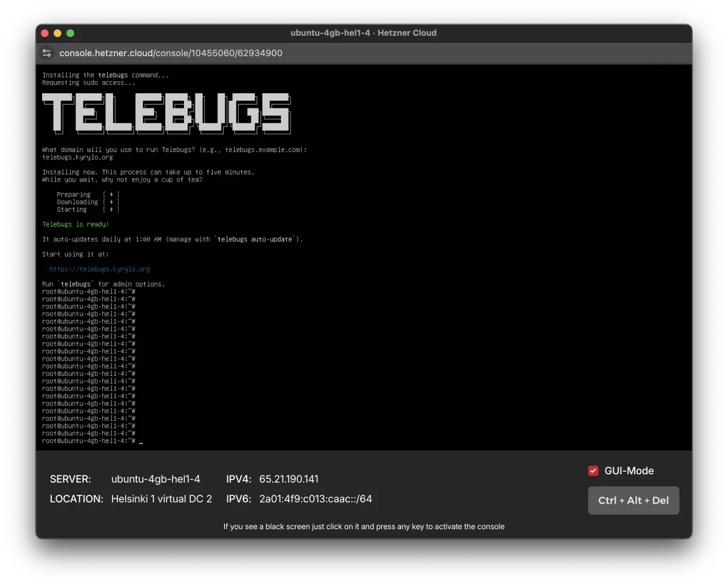Click the green traffic light button
728x586 pixels.
[x=70, y=33]
